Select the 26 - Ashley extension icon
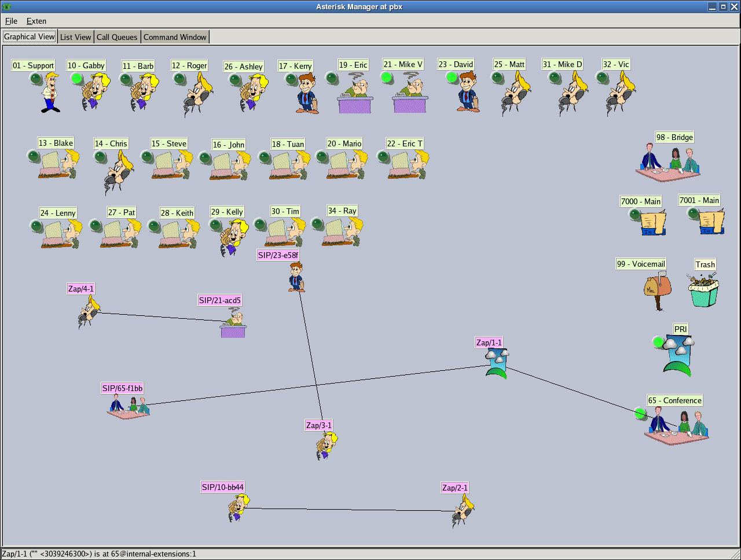The image size is (741, 560). (254, 93)
